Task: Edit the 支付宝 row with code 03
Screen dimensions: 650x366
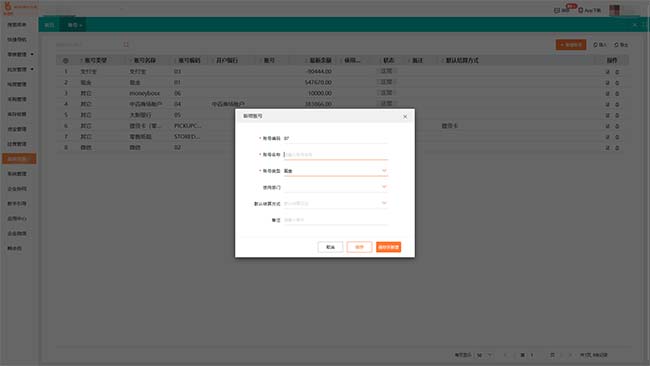Action: 608,72
